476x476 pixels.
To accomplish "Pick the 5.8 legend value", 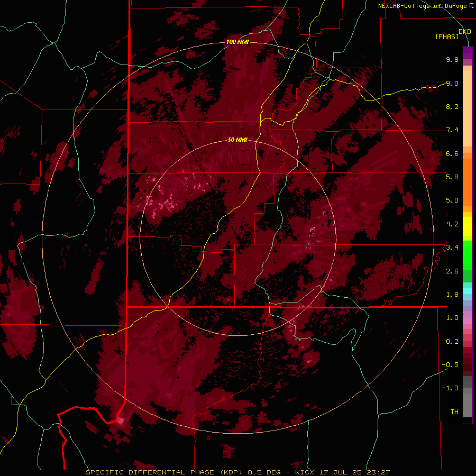I will [452, 177].
